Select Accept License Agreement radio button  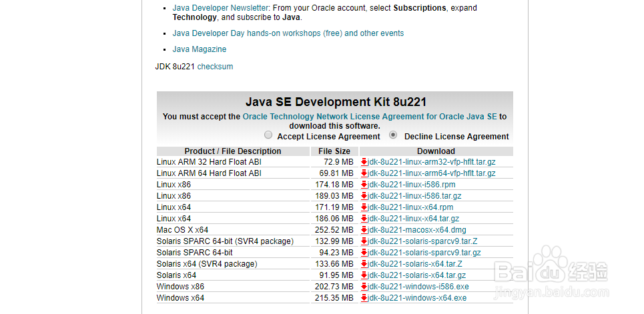(x=268, y=135)
